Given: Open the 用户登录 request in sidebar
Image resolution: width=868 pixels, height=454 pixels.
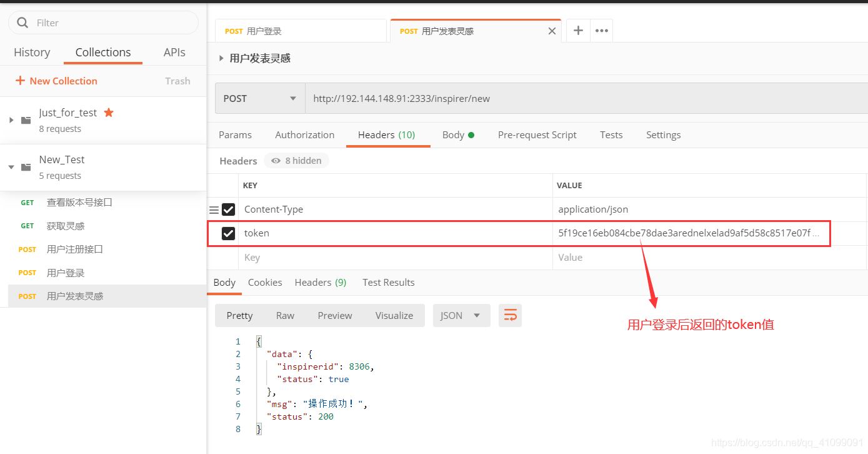Looking at the screenshot, I should [x=107, y=273].
